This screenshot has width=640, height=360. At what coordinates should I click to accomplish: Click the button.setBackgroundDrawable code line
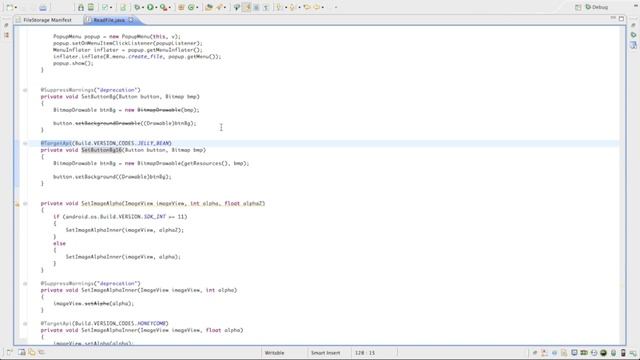[124, 123]
